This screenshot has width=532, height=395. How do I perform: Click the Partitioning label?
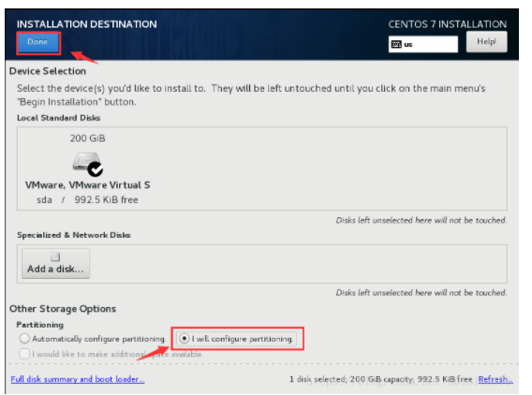point(39,325)
